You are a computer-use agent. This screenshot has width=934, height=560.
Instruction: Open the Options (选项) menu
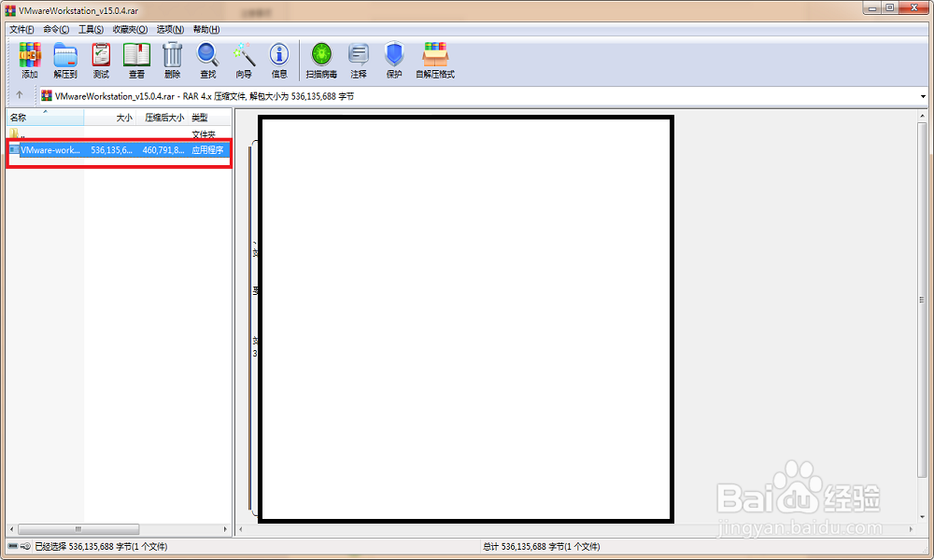click(x=170, y=29)
